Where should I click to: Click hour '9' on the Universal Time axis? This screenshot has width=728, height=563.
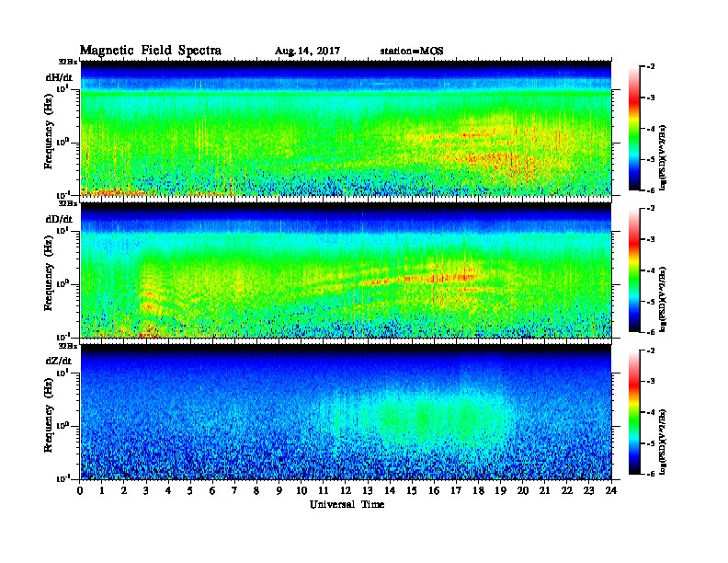(279, 491)
